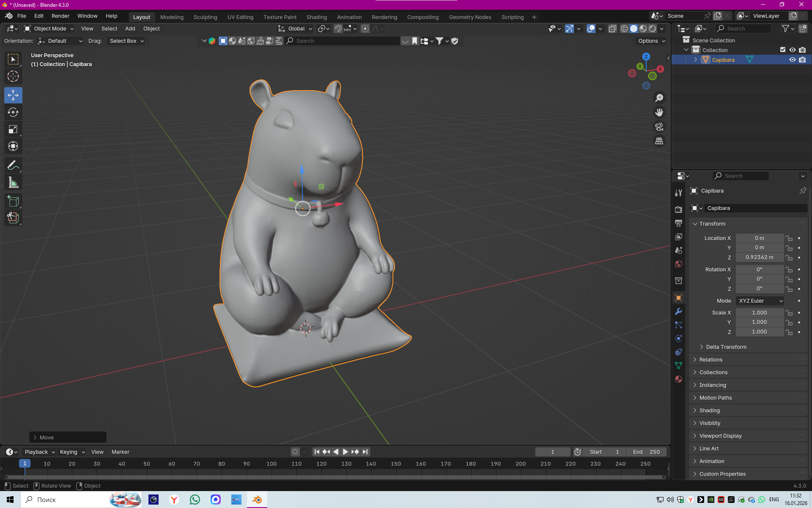812x508 pixels.
Task: Open the Tool properties tab
Action: (x=678, y=193)
